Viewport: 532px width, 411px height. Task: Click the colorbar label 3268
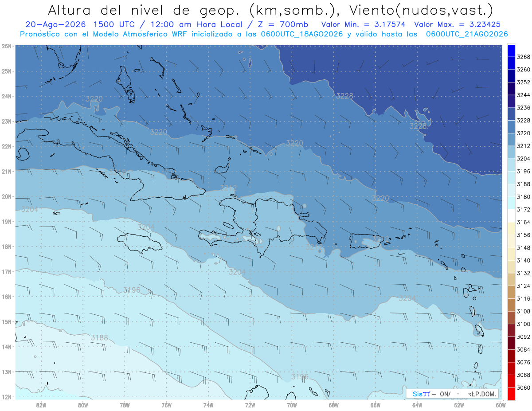pyautogui.click(x=524, y=57)
